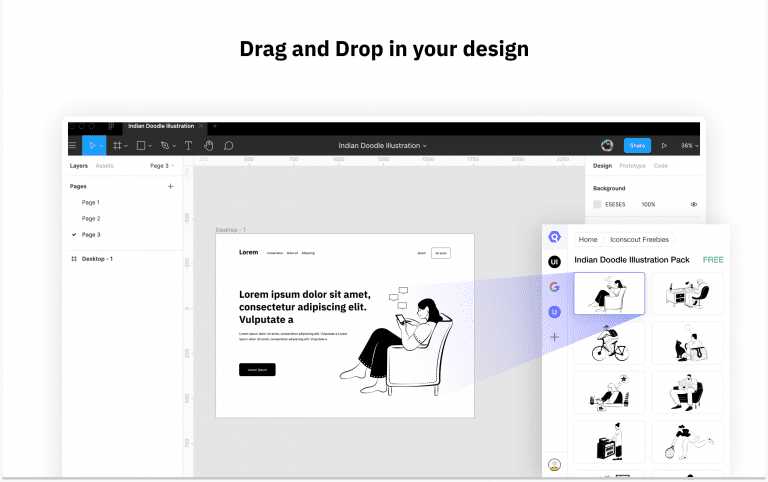Screen dimensions: 768x482
Task: Select Page 3 in pages list
Action: pos(91,235)
